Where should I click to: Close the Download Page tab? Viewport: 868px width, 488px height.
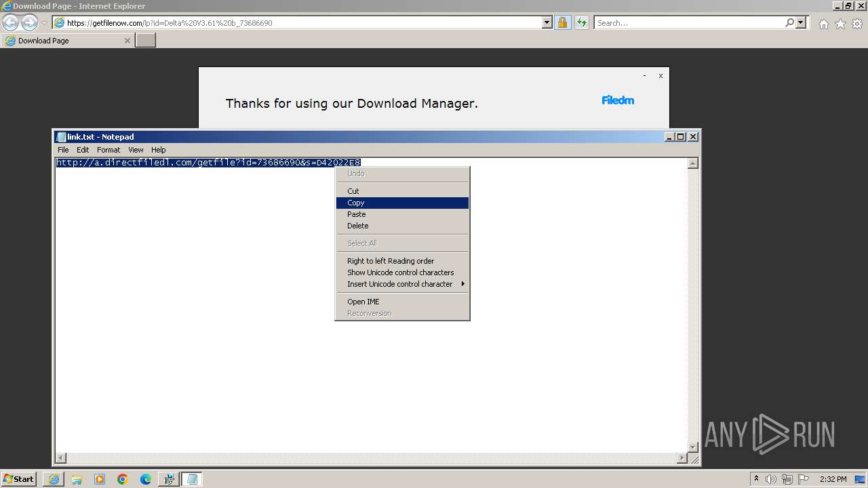pos(127,41)
